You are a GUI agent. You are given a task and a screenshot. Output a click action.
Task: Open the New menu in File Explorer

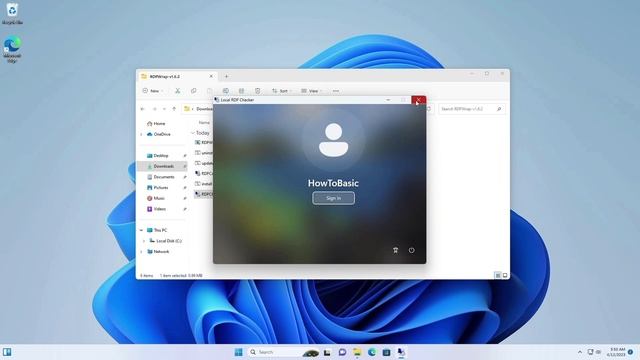click(153, 91)
